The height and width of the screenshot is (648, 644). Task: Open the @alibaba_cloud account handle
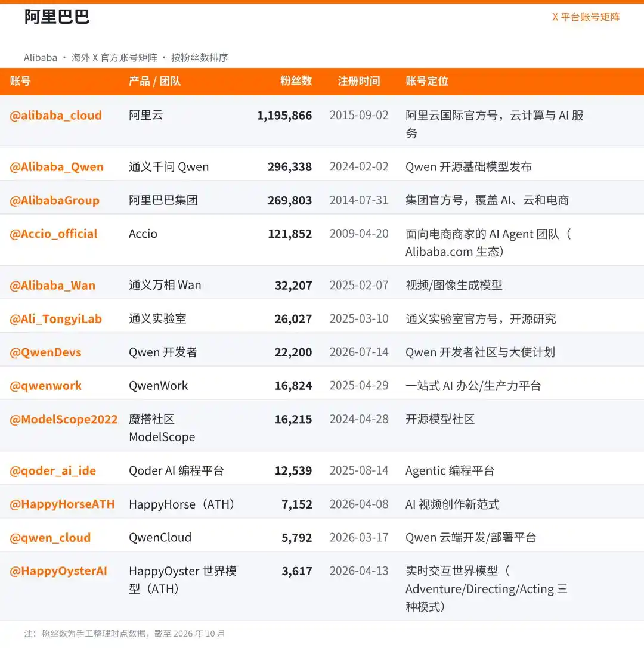tap(56, 115)
